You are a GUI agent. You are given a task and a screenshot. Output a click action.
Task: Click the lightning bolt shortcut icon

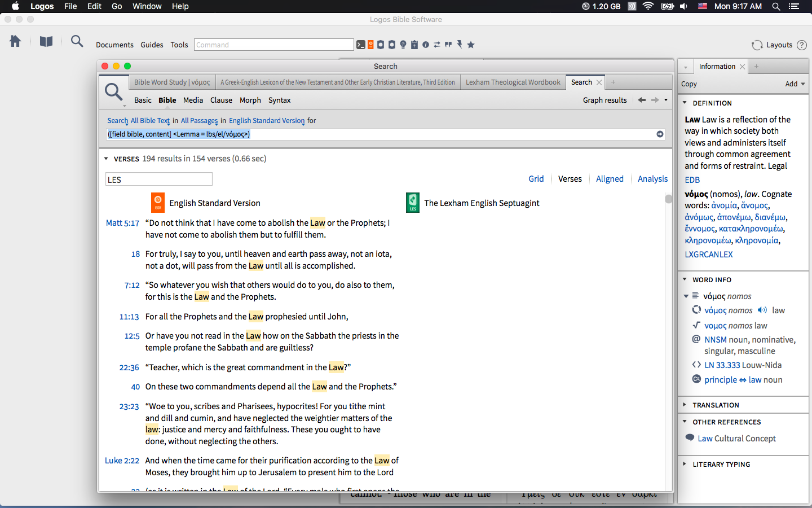(x=460, y=44)
